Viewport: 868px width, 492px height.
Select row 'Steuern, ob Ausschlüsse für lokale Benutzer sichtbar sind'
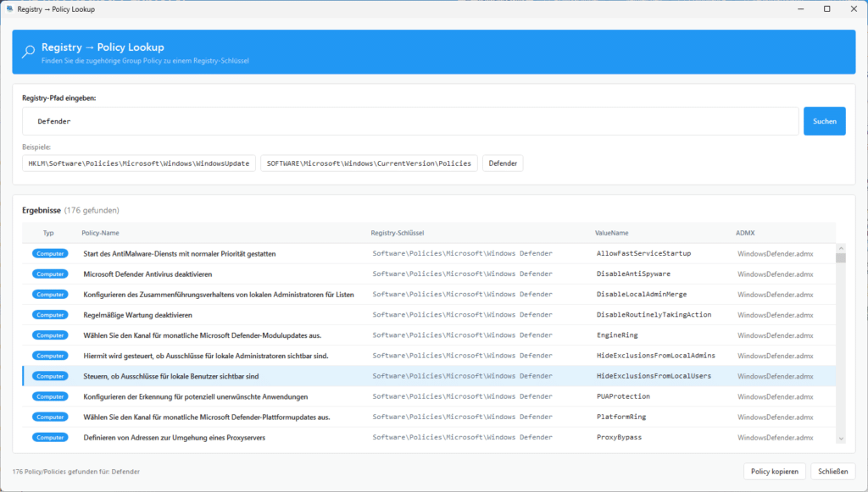click(429, 376)
